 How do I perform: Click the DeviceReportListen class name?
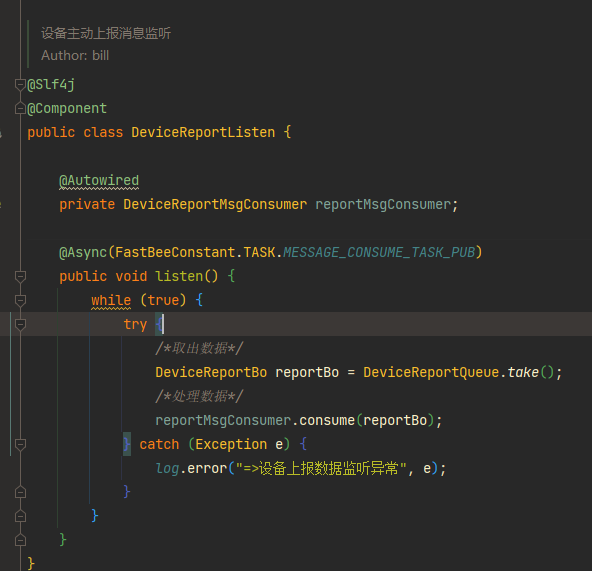(203, 133)
